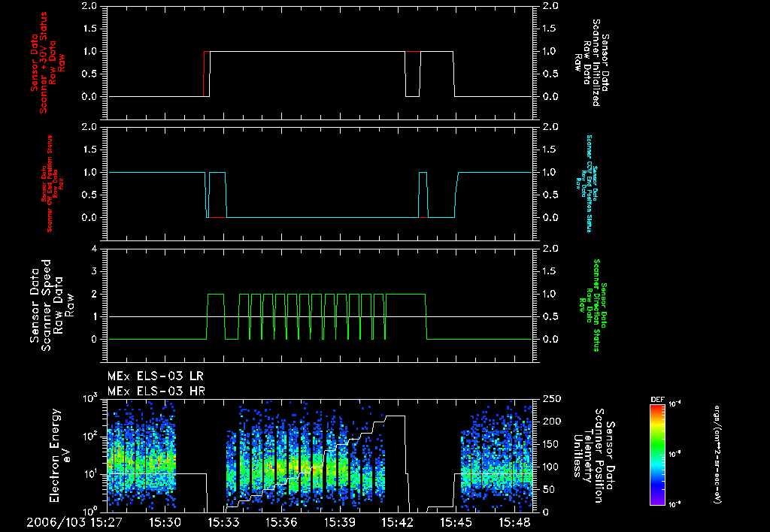Select the 150 tick on Scanner Position axis
This screenshot has width=770, height=532.
550,444
